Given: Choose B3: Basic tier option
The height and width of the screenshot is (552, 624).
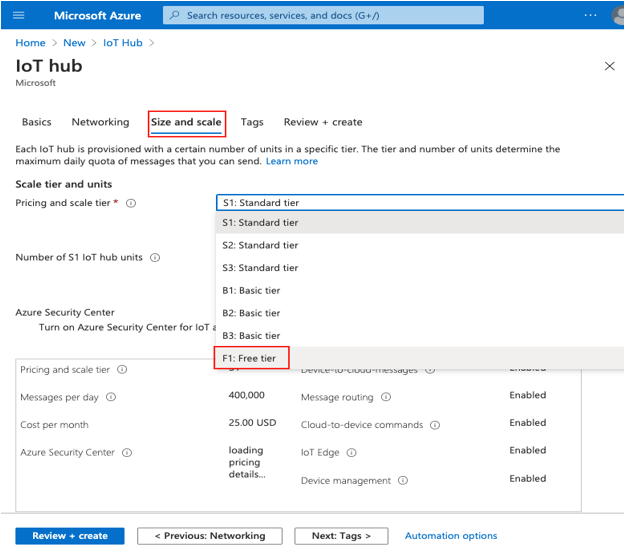Looking at the screenshot, I should pos(420,336).
